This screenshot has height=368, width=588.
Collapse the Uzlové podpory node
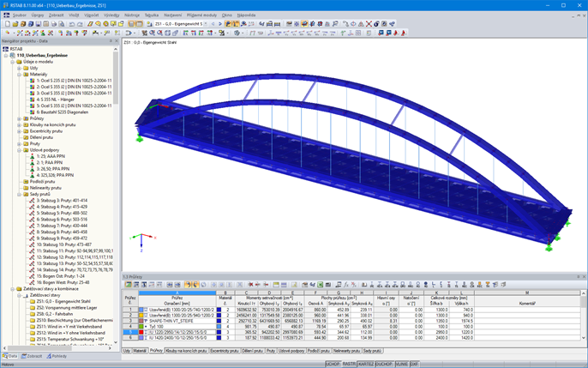click(19, 150)
